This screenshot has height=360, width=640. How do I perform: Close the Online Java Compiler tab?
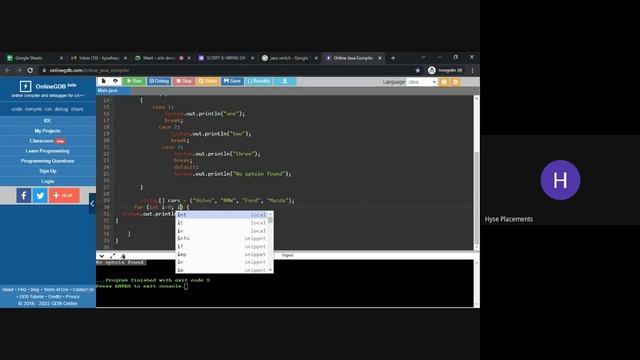pyautogui.click(x=380, y=58)
